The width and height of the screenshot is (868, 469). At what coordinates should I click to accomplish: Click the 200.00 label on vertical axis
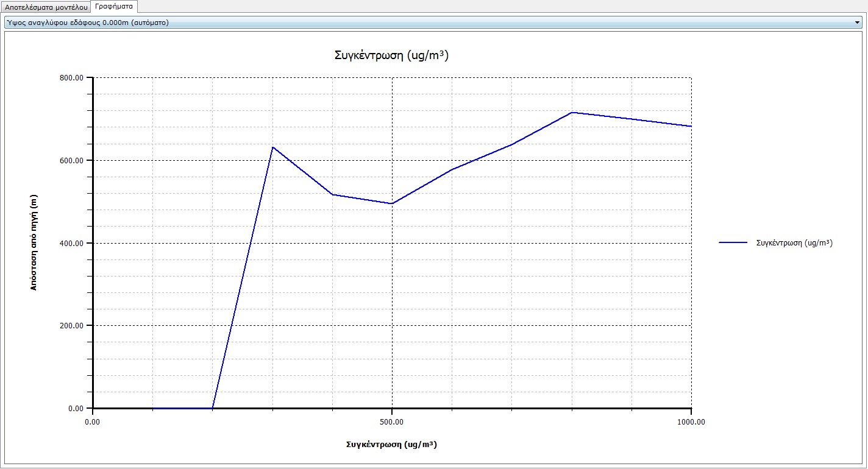[73, 326]
